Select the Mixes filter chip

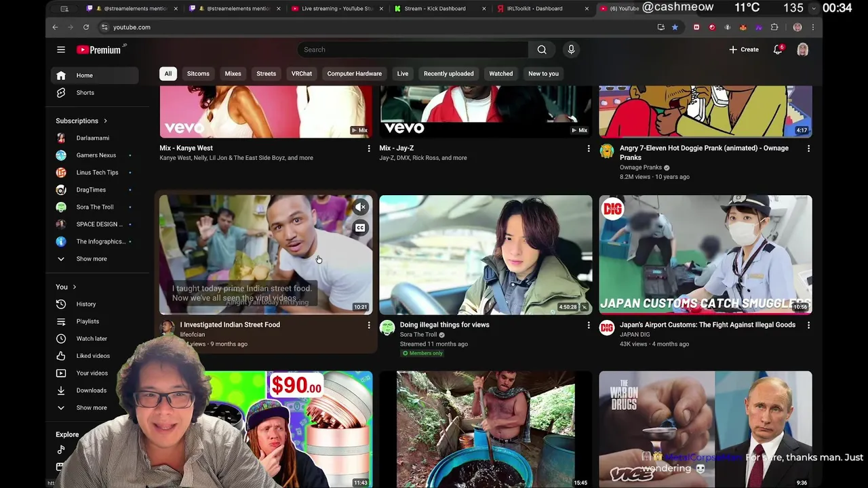click(233, 73)
